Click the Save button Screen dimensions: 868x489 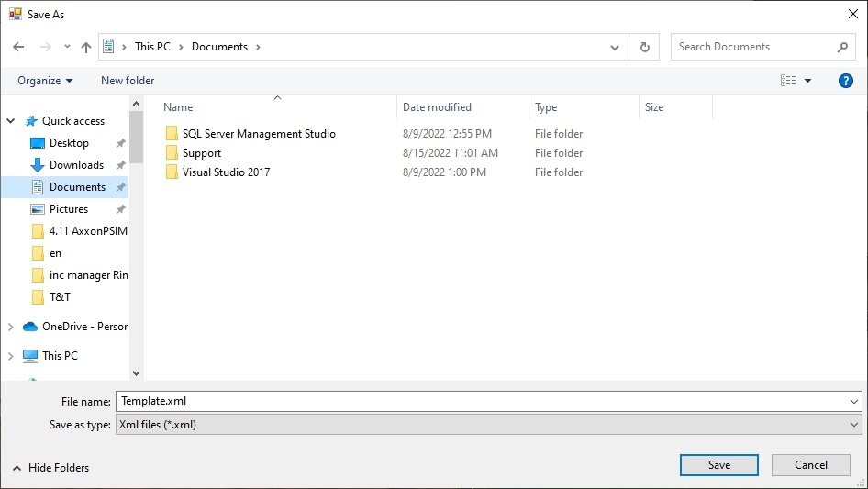pyautogui.click(x=719, y=465)
